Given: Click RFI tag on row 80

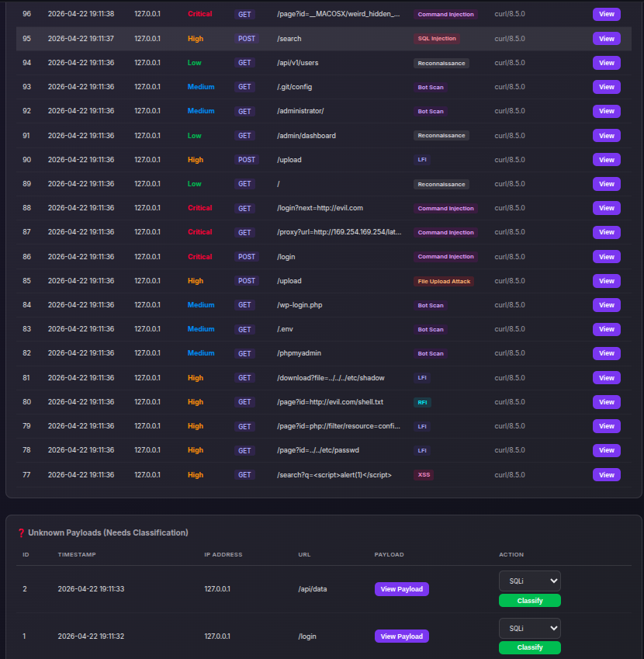Looking at the screenshot, I should pyautogui.click(x=422, y=402).
